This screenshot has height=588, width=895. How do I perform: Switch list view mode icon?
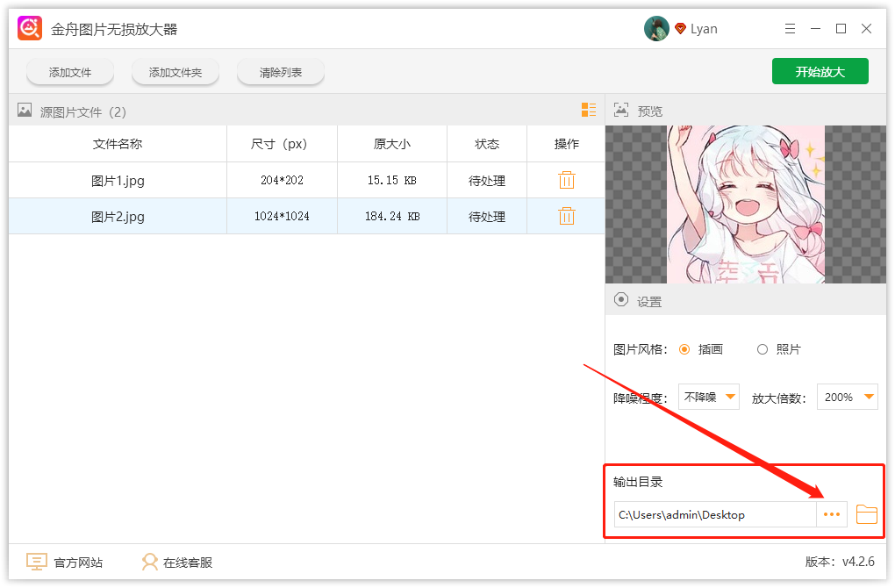click(x=589, y=110)
